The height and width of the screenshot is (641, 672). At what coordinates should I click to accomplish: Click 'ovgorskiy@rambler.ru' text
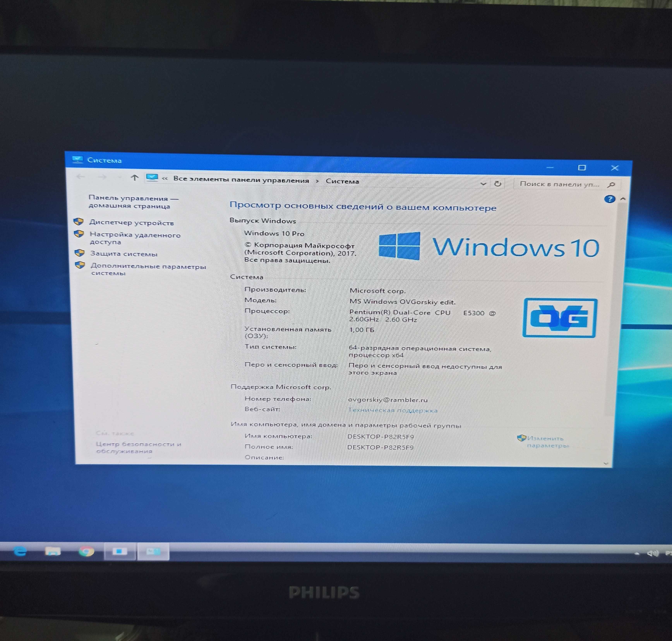click(x=388, y=400)
